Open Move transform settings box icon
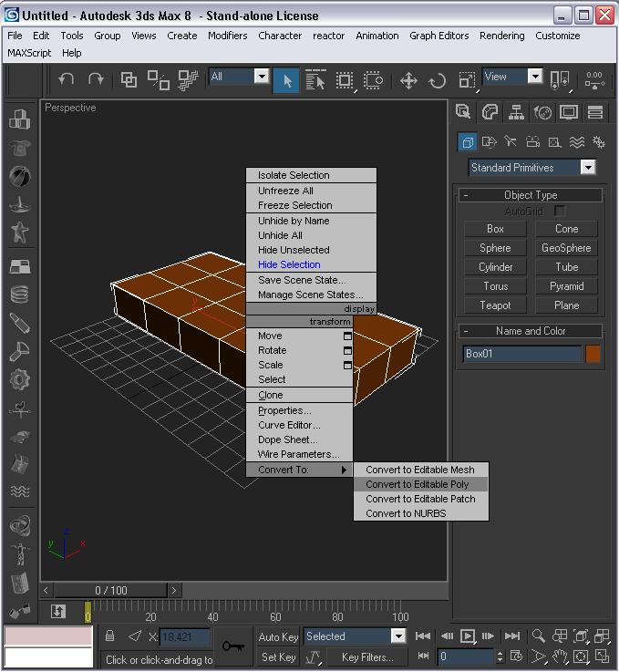619x672 pixels. click(347, 336)
